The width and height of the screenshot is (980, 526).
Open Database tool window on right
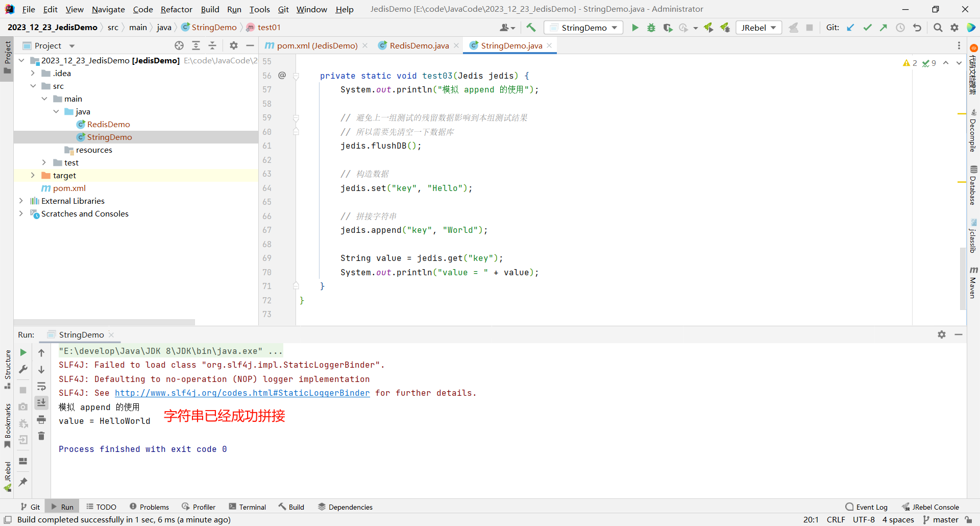(x=973, y=185)
